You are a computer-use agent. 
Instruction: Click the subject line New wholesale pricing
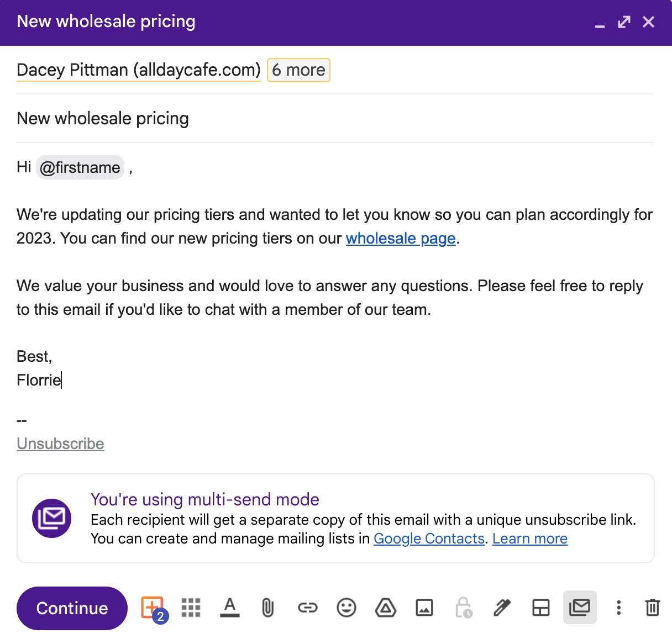pos(103,118)
